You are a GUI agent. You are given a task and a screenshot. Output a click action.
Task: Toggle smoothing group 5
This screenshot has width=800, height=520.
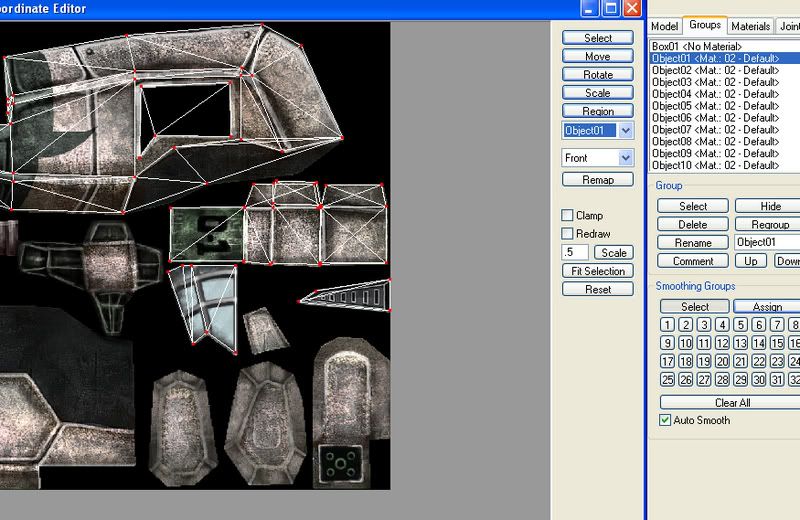(x=740, y=325)
